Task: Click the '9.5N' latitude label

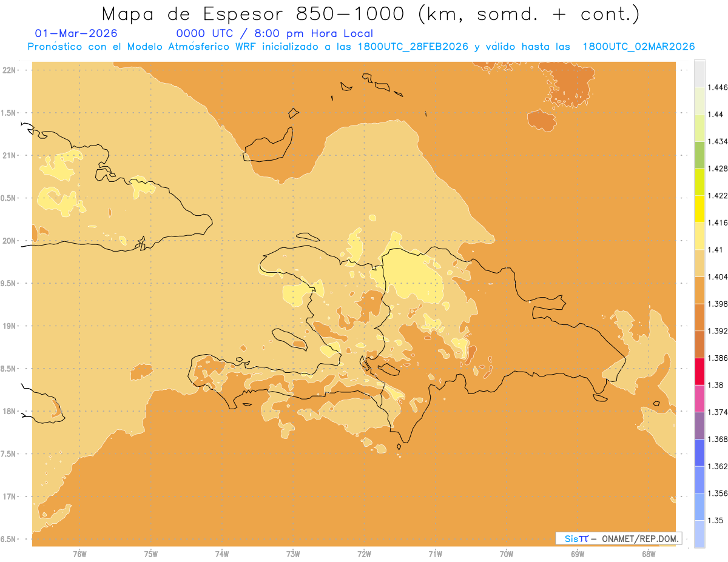Action: point(9,284)
